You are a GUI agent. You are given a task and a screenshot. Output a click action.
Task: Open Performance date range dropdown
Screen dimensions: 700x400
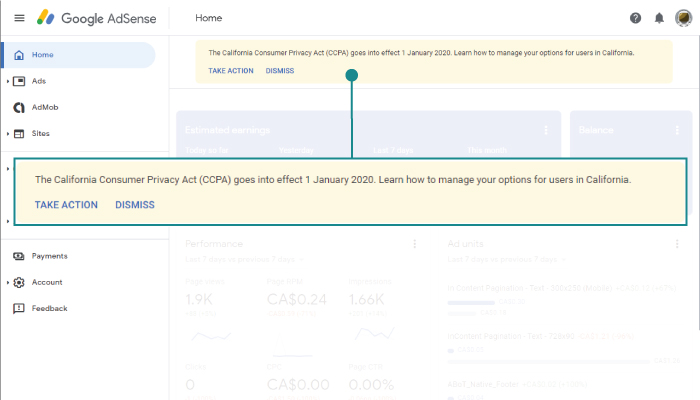point(245,259)
